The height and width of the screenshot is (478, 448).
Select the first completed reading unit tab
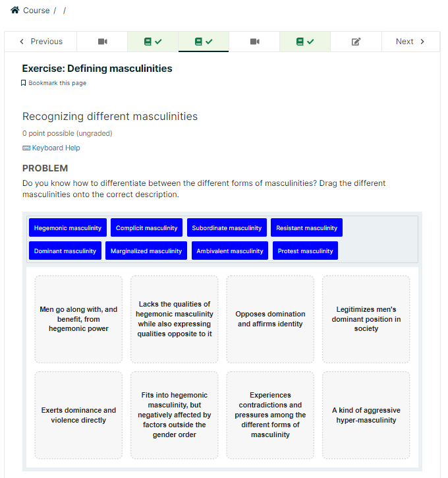[x=153, y=42]
